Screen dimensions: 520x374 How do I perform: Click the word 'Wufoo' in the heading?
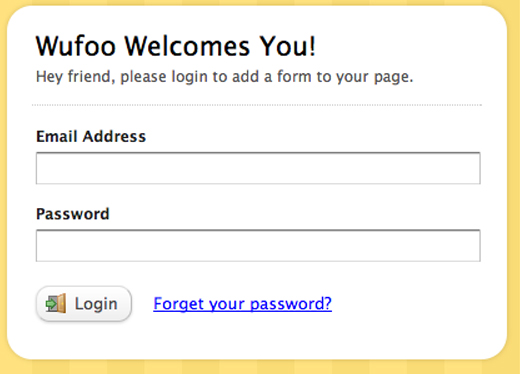pos(76,46)
